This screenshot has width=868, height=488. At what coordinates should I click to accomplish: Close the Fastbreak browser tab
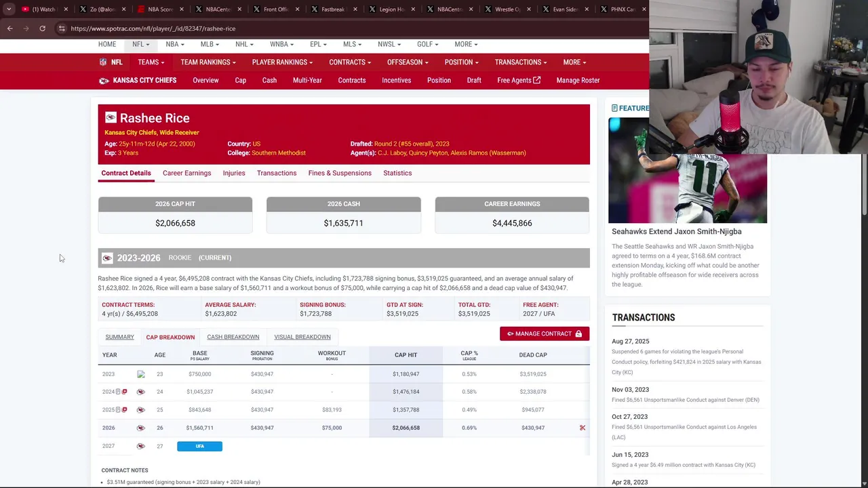[355, 9]
